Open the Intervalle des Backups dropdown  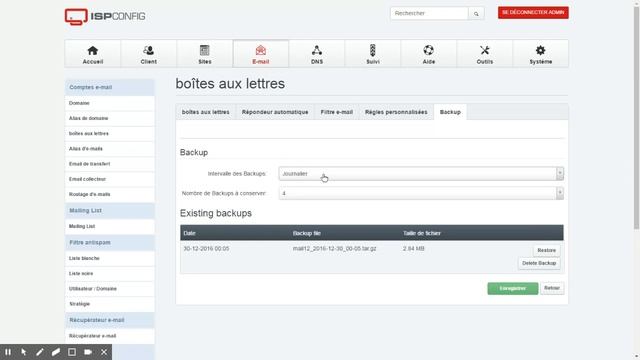pyautogui.click(x=421, y=173)
